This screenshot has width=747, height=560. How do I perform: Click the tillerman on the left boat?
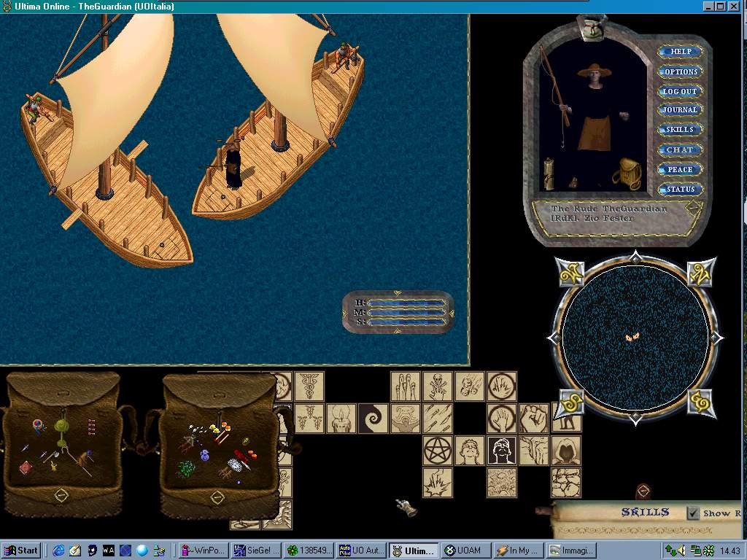point(35,108)
